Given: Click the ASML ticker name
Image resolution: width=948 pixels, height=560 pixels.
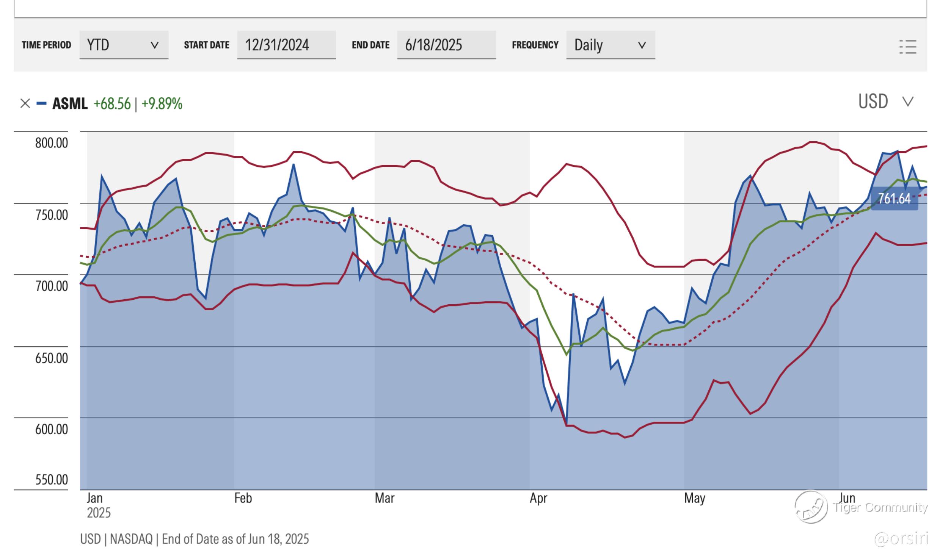Looking at the screenshot, I should [x=70, y=103].
